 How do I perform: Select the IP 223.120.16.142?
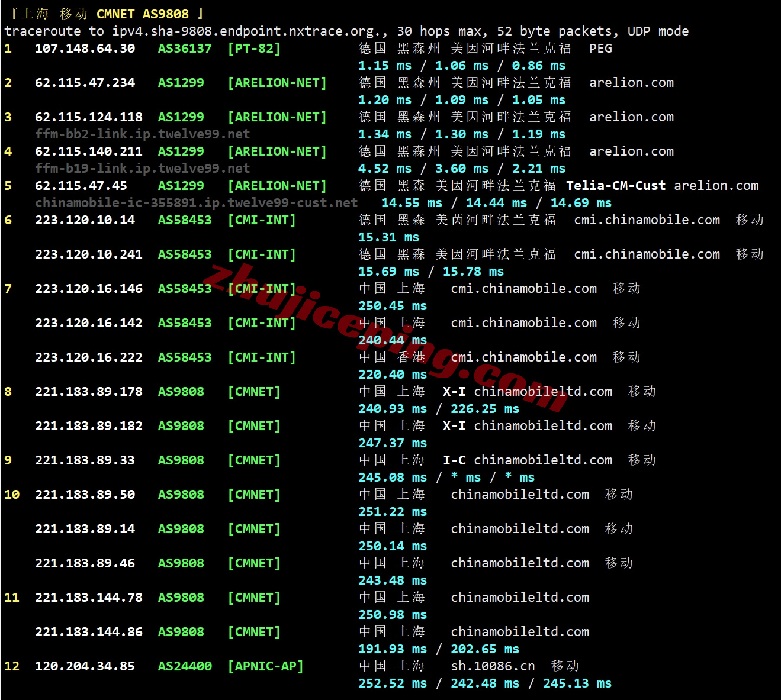click(89, 323)
